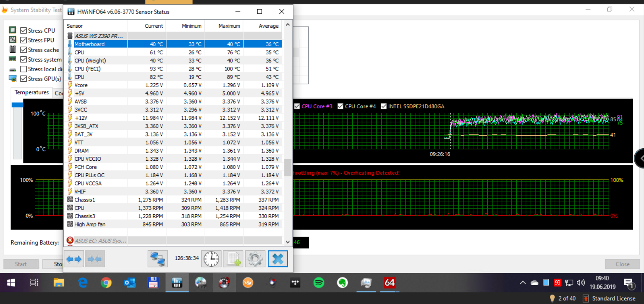The image size is (644, 304).
Task: Hide CPU Core #4 from the graph
Action: pos(340,106)
